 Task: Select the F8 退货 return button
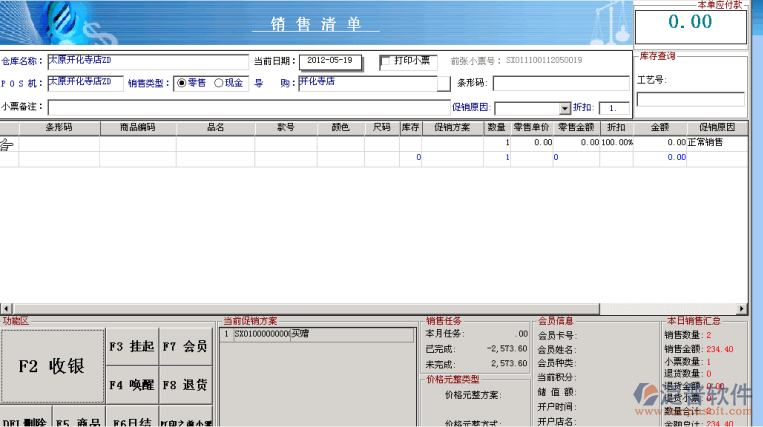click(185, 384)
